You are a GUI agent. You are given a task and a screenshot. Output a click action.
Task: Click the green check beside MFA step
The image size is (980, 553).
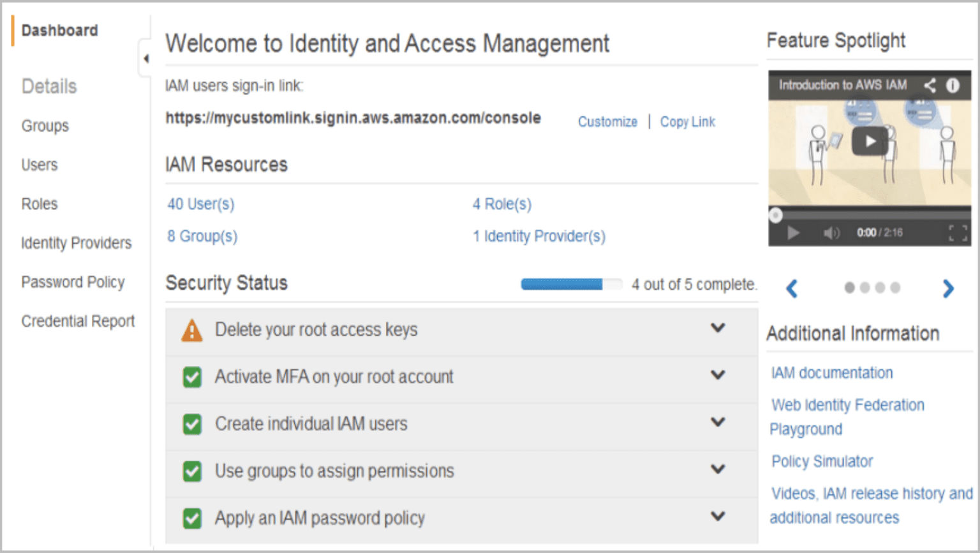click(192, 377)
